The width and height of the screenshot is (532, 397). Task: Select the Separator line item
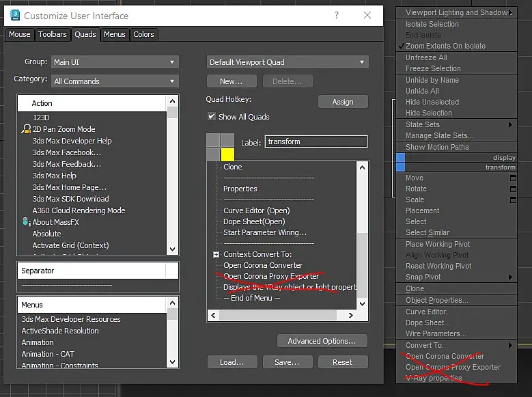(66, 285)
